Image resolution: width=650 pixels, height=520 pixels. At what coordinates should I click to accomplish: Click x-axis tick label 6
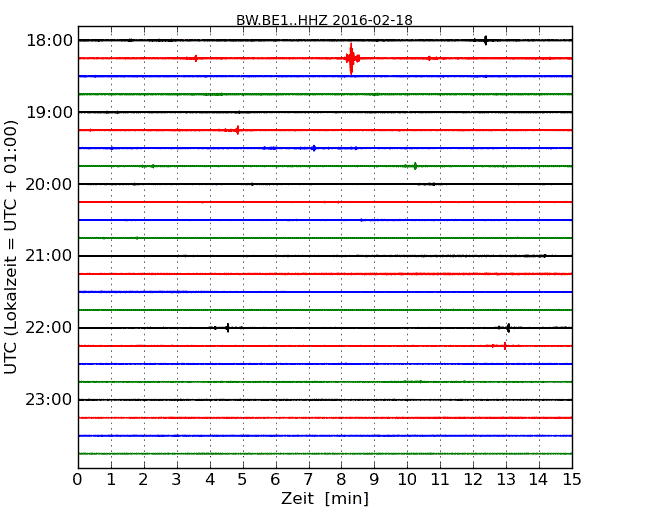click(x=276, y=479)
